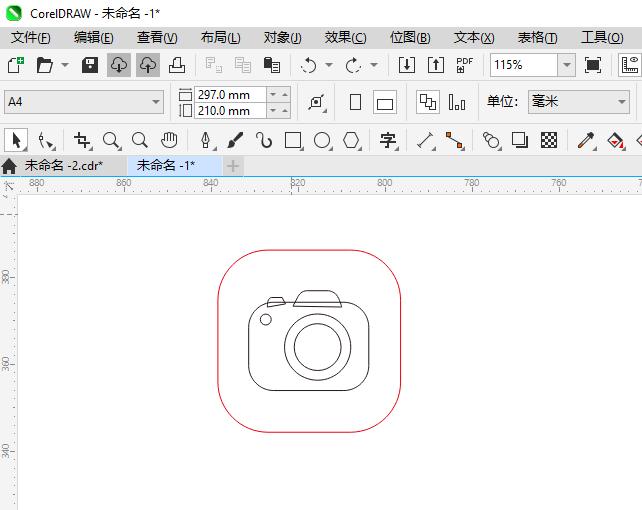The image size is (642, 510).
Task: Switch to the 未命名 -2.cdr* tab
Action: (64, 166)
